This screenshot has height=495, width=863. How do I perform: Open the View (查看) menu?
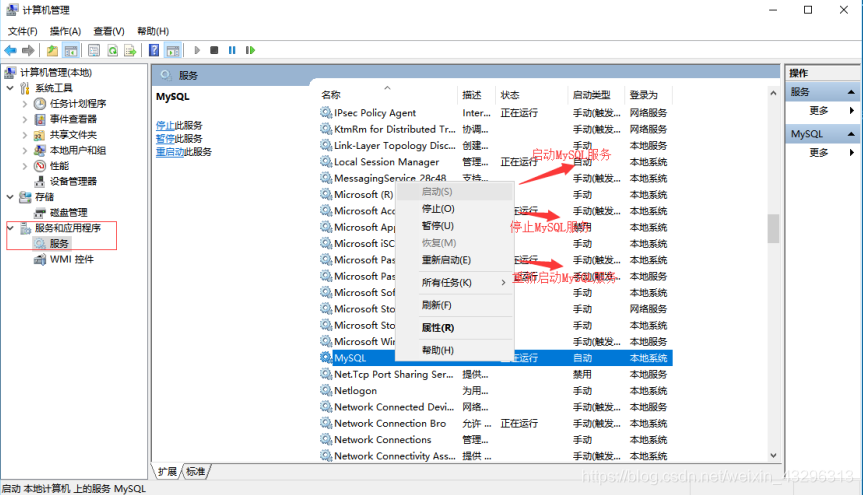coord(109,31)
